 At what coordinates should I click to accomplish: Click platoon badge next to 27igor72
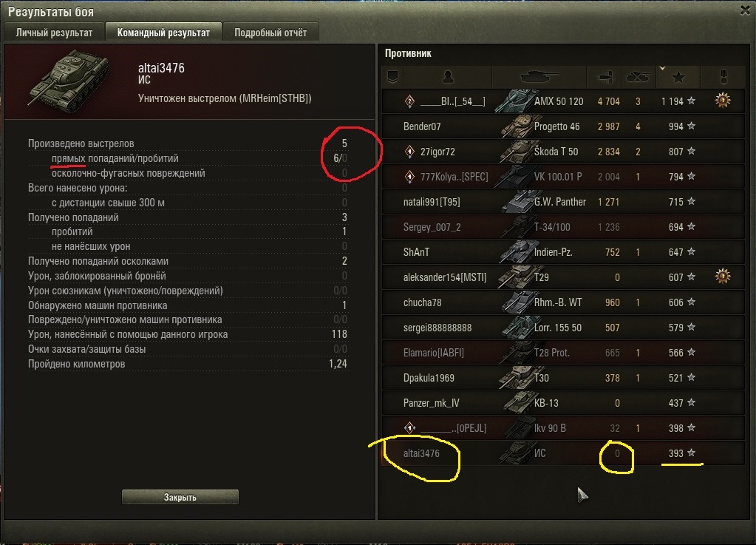pos(409,152)
